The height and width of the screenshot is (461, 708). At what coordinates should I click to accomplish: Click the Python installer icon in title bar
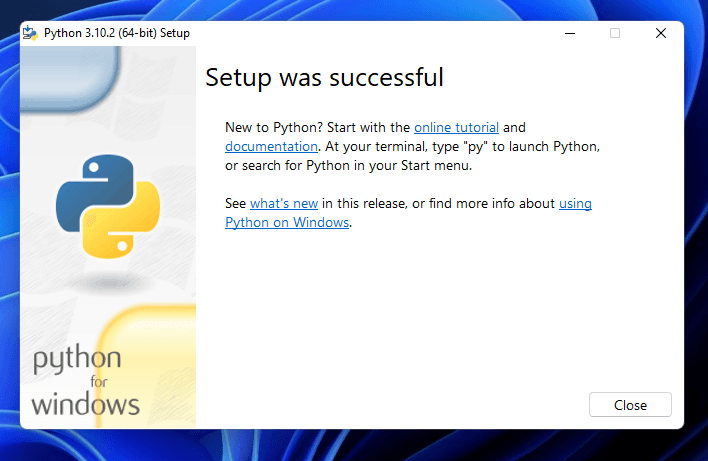(x=30, y=33)
